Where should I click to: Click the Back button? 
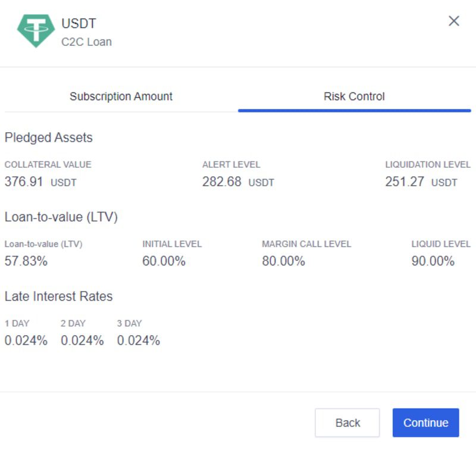pos(347,423)
